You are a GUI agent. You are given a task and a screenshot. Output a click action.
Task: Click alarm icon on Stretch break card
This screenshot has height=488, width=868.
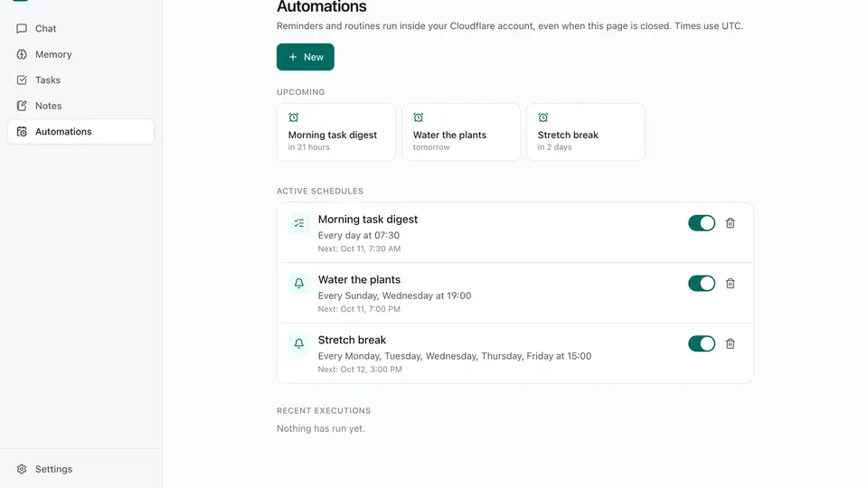pyautogui.click(x=543, y=117)
